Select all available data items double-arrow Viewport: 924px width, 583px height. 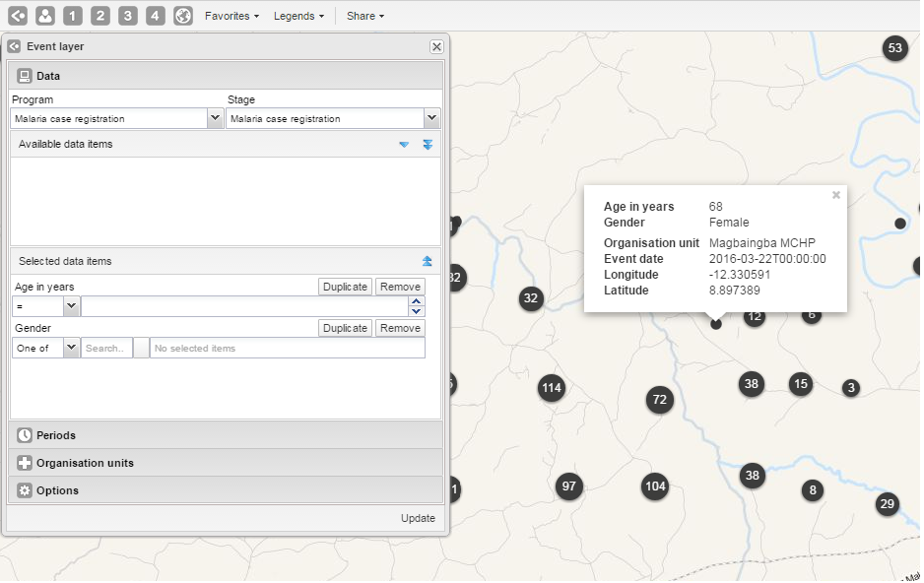coord(428,145)
